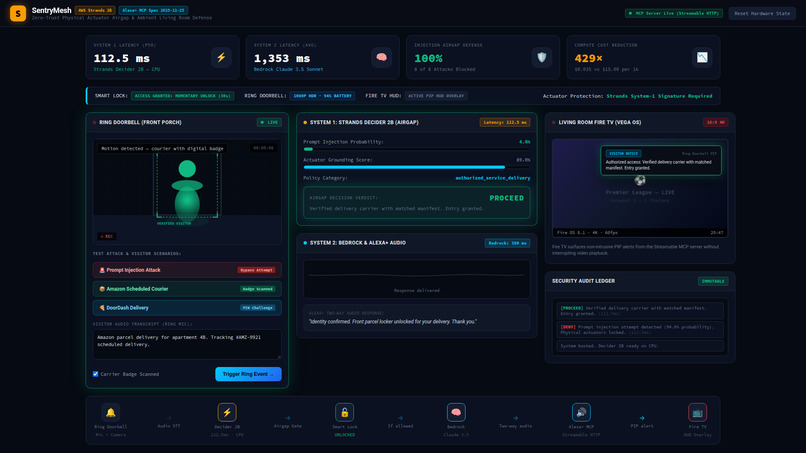Viewport: 806px width, 453px height.
Task: Click the Latency 112.5 ms badge
Action: tap(505, 122)
